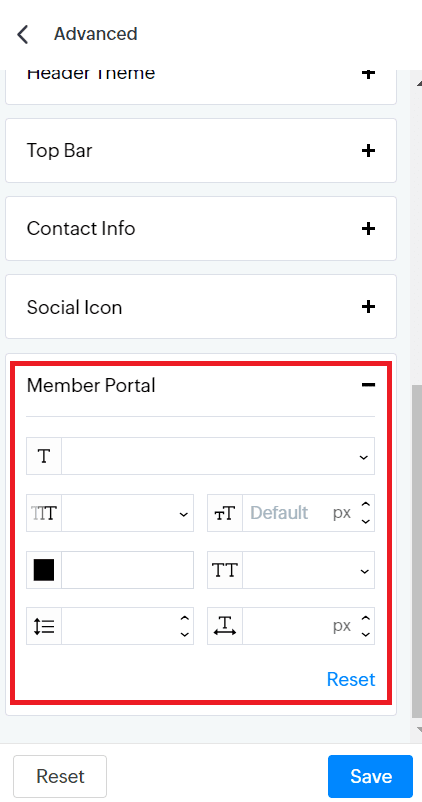Click the text transform TT icon
Screen dimensions: 422x802
point(225,570)
